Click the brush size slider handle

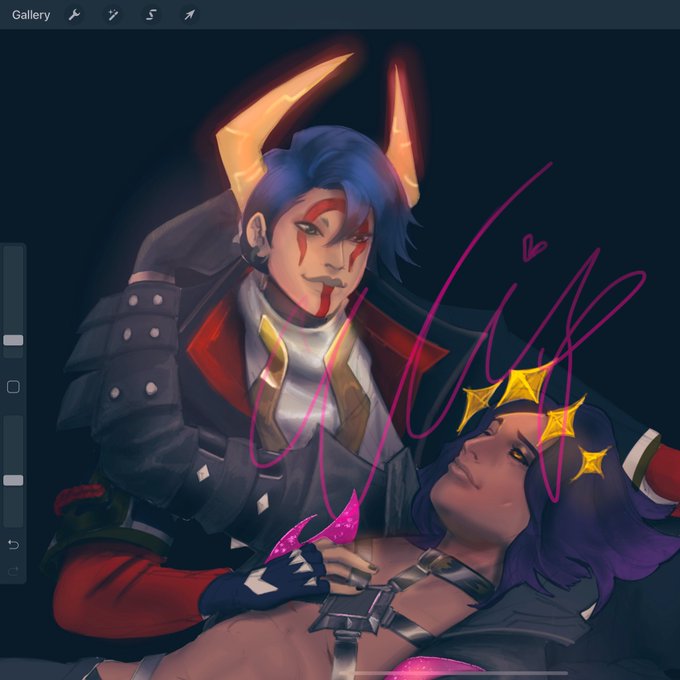[x=13, y=340]
